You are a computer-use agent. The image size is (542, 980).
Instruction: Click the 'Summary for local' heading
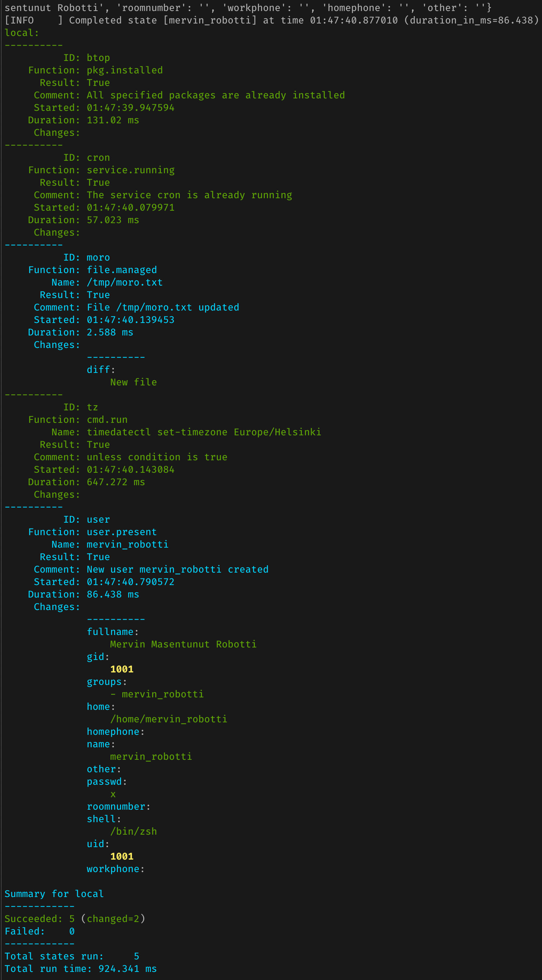pos(54,894)
